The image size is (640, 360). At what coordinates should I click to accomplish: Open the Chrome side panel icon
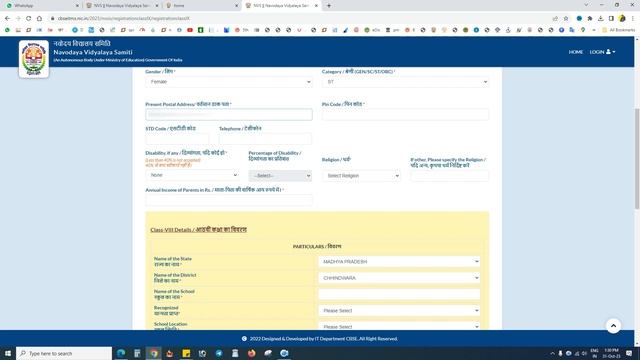pyautogui.click(x=611, y=18)
